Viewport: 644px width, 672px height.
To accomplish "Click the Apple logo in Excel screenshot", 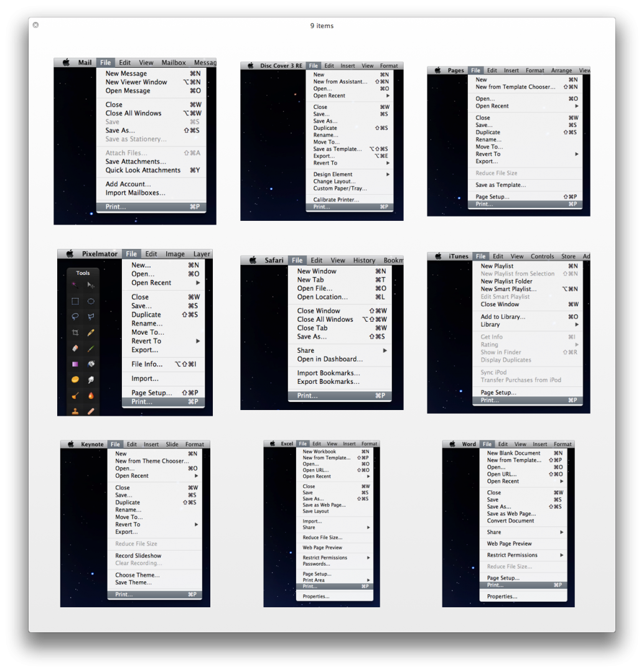I will (x=272, y=444).
